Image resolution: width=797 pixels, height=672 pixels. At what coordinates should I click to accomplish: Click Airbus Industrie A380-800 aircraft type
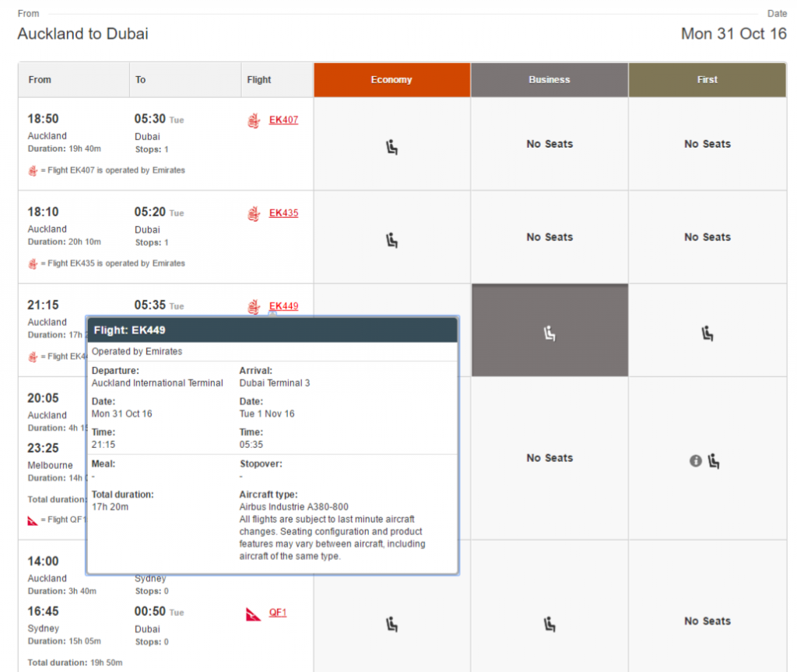click(x=293, y=507)
